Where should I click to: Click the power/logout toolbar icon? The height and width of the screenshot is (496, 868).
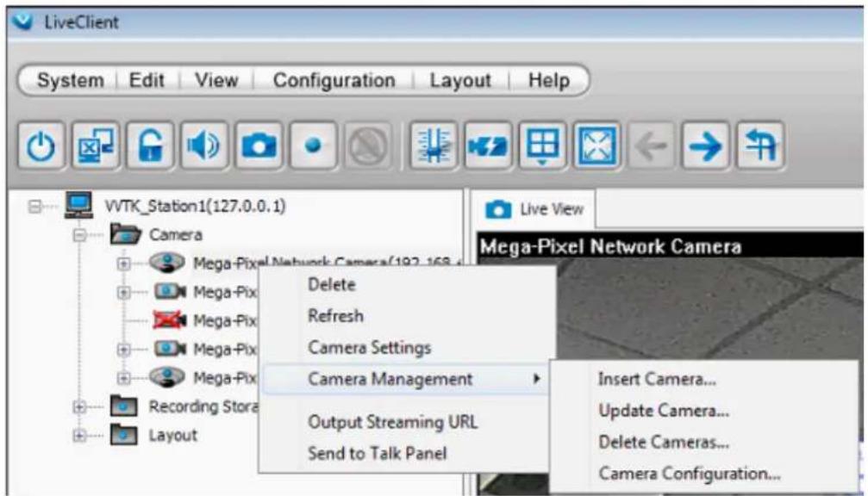coord(41,146)
